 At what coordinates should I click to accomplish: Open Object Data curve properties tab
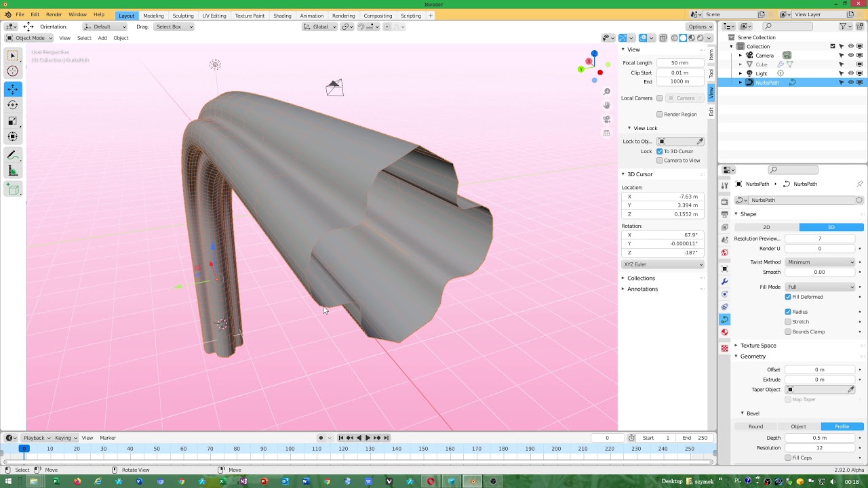(x=725, y=319)
